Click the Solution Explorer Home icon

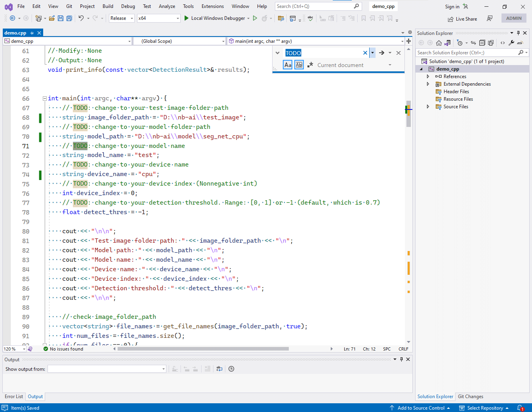(439, 43)
